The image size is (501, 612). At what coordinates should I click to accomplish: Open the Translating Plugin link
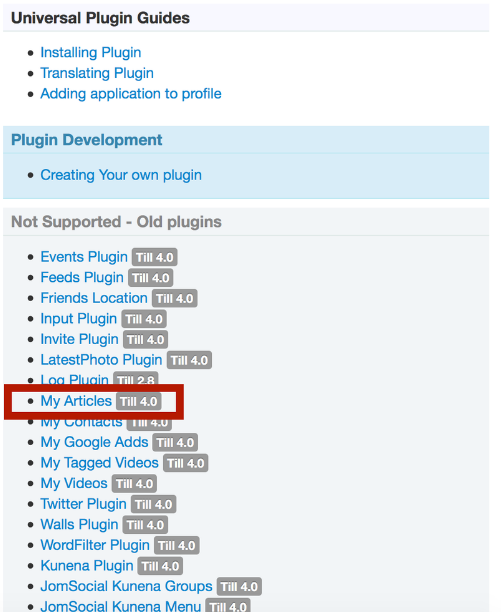(97, 73)
